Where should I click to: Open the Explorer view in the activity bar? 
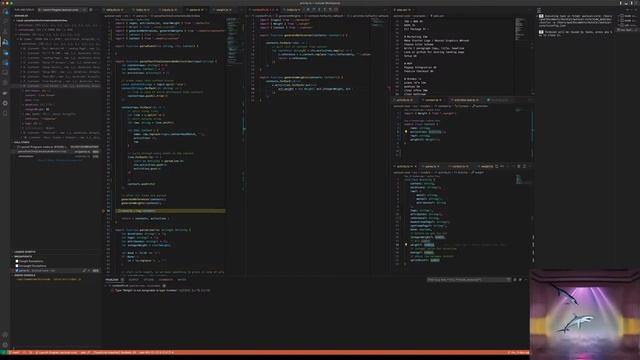[x=6, y=12]
